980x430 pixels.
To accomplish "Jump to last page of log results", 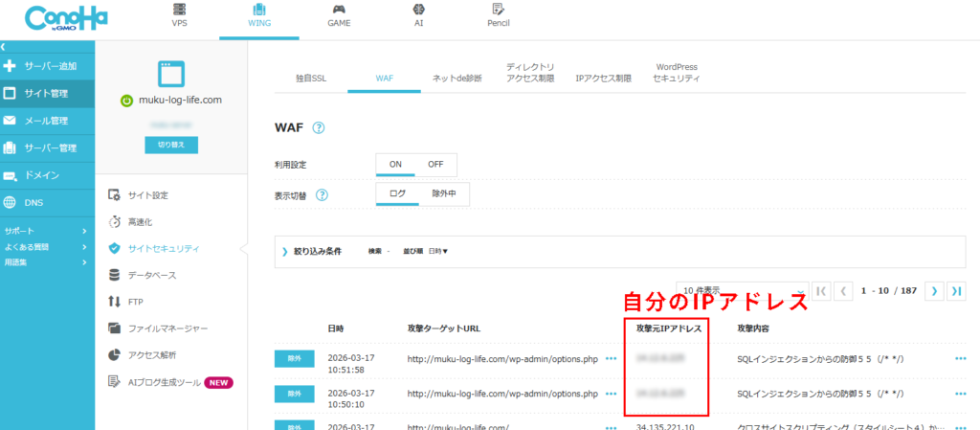I will [x=956, y=290].
